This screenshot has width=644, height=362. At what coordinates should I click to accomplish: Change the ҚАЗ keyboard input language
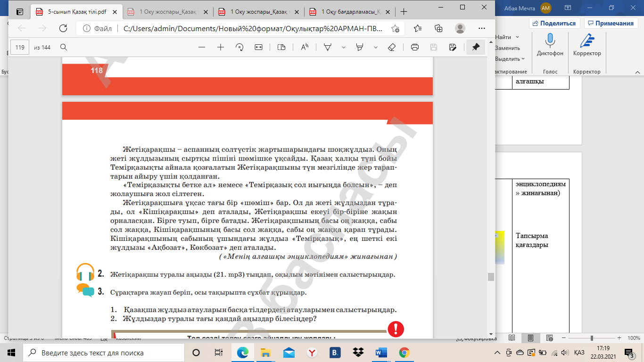(579, 353)
